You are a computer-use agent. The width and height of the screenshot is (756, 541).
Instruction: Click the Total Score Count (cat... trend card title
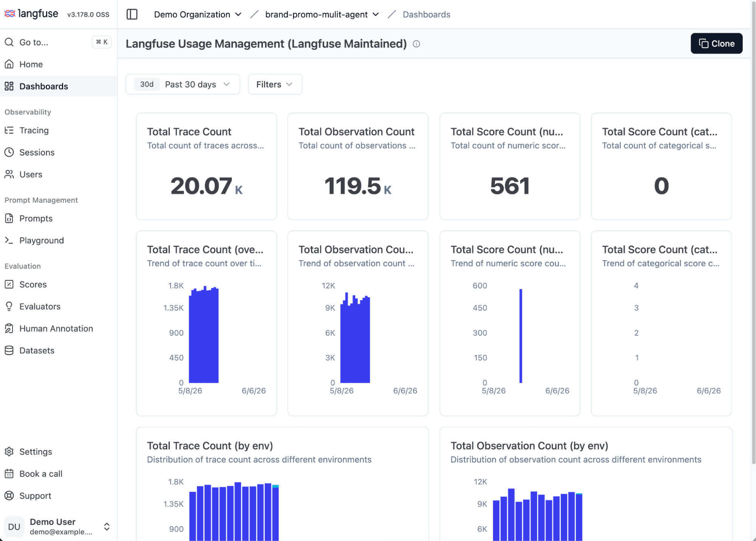(x=660, y=249)
